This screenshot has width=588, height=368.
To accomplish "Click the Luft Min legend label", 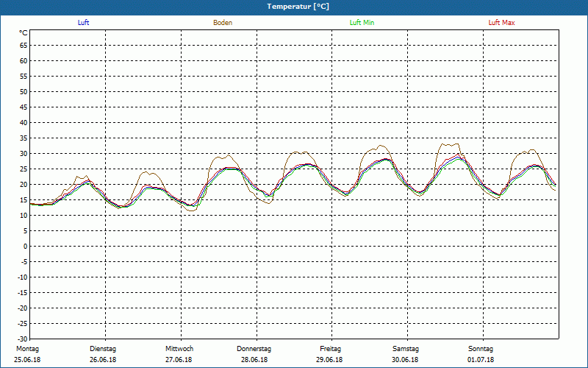I will click(362, 23).
